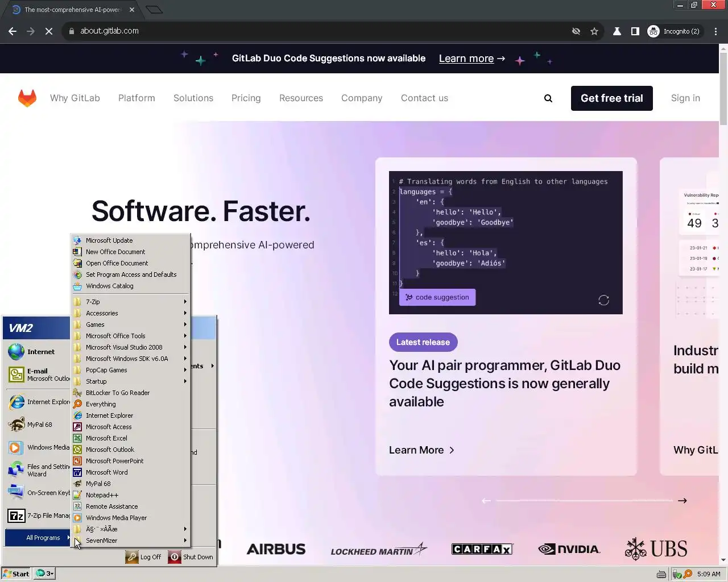Launch Notepad++ from programs list

point(130,495)
